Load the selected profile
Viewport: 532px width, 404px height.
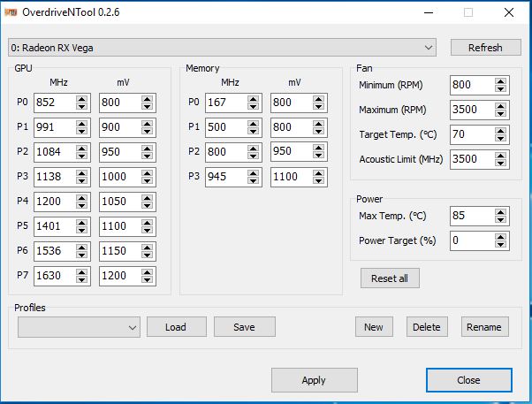click(177, 327)
